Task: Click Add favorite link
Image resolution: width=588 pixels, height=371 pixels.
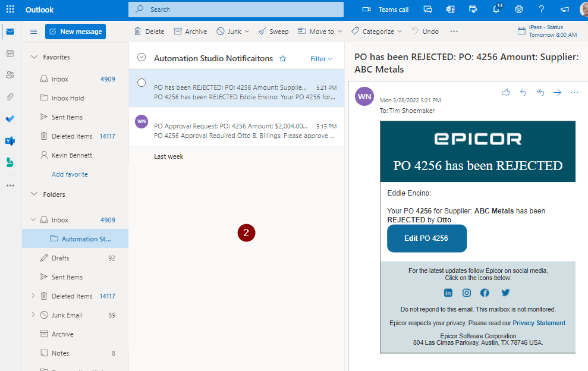Action: click(70, 174)
